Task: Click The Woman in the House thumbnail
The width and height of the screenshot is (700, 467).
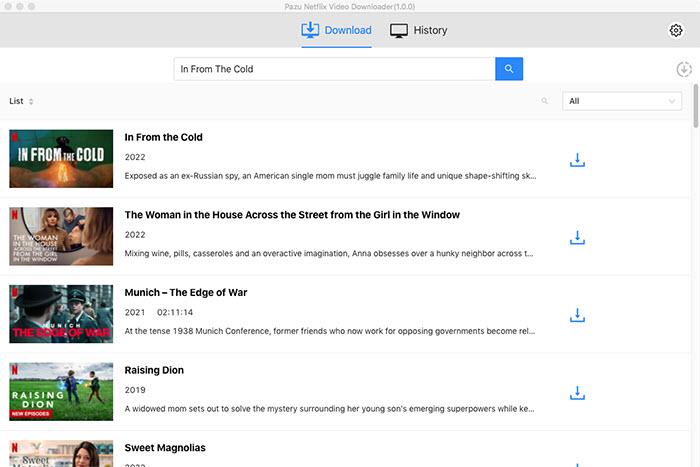Action: [61, 237]
